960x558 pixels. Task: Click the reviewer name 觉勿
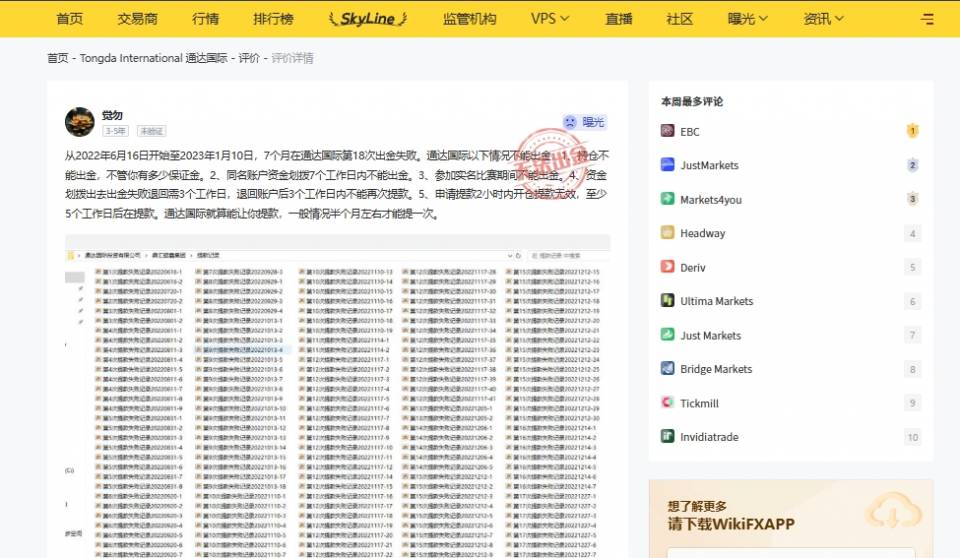(112, 115)
